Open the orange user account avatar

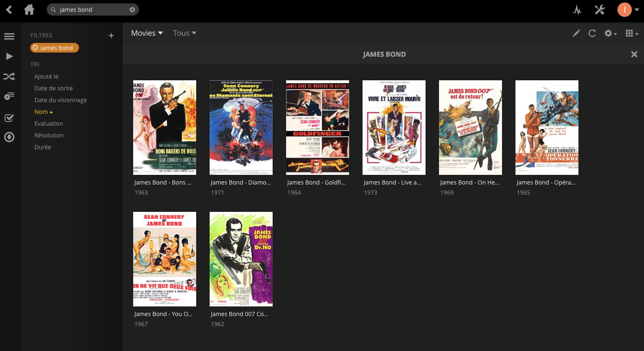point(625,10)
